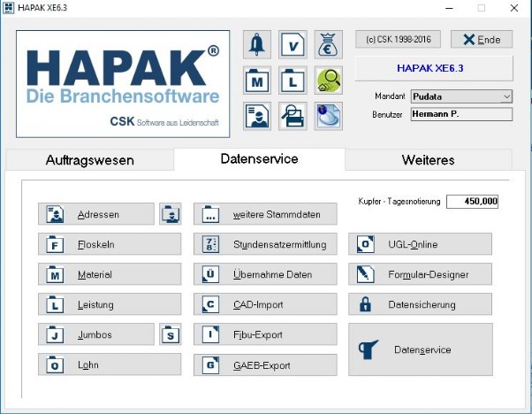The image size is (532, 414).
Task: Click the top L Leistung folder icon
Action: pos(293,80)
